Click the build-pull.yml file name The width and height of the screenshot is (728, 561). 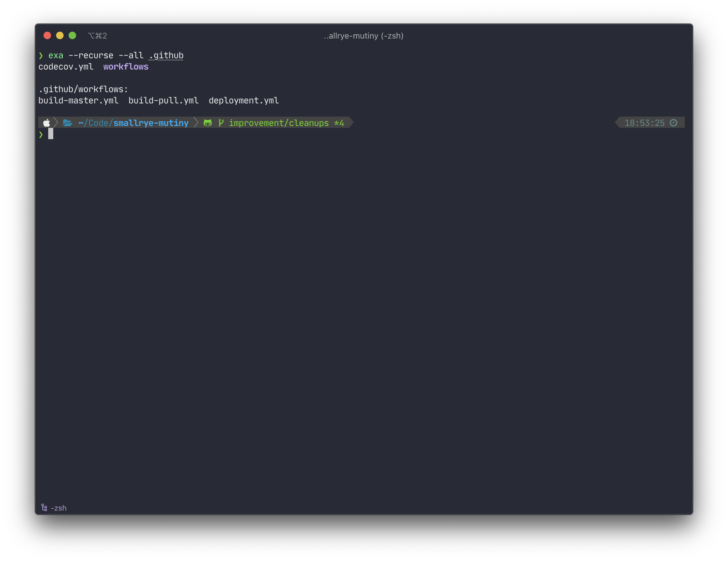tap(163, 100)
